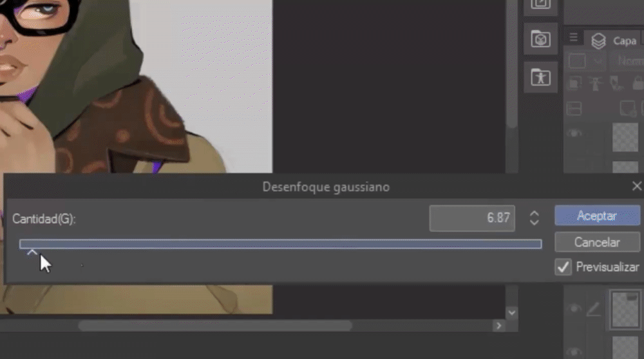The image size is (644, 359).
Task: Click the layer panel hamburger menu icon
Action: pyautogui.click(x=573, y=38)
